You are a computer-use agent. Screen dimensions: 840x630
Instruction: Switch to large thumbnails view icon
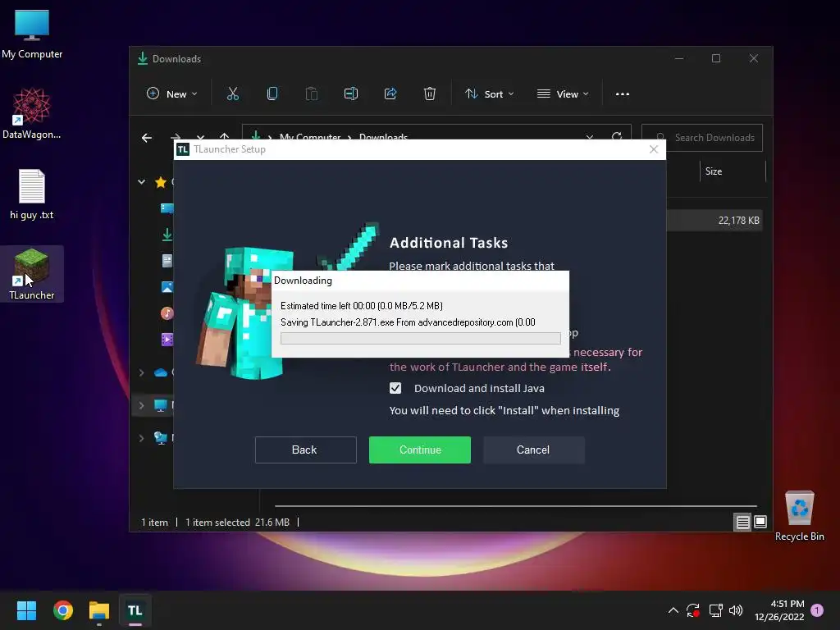pos(760,522)
